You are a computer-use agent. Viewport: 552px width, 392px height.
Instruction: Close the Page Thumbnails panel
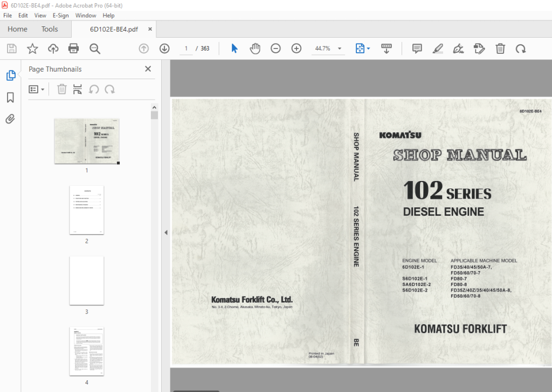(148, 69)
